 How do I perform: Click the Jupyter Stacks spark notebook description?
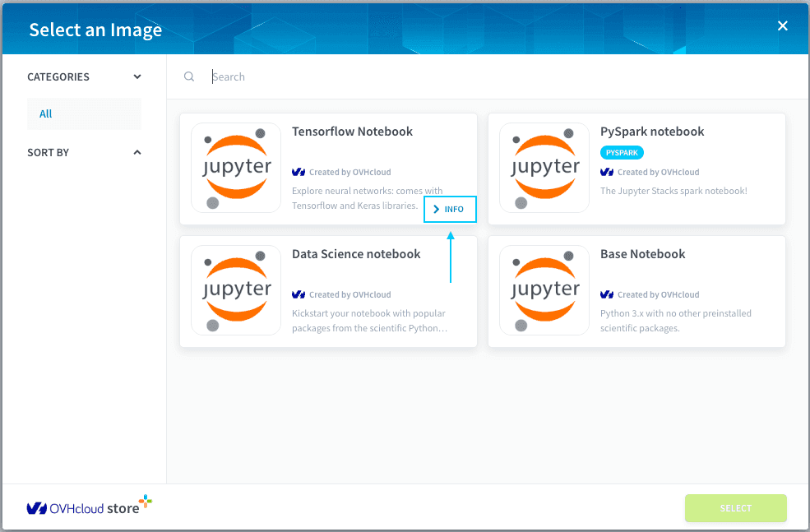673,191
